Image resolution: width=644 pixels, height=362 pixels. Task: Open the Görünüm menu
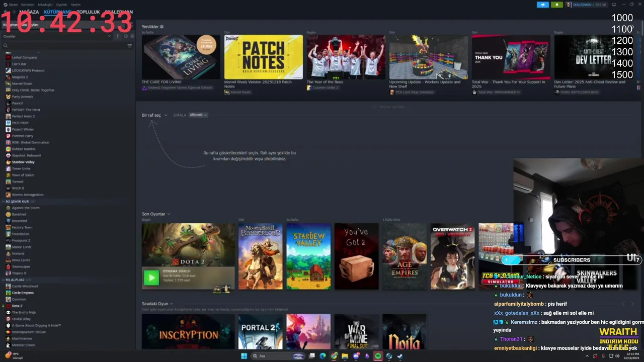[28, 5]
